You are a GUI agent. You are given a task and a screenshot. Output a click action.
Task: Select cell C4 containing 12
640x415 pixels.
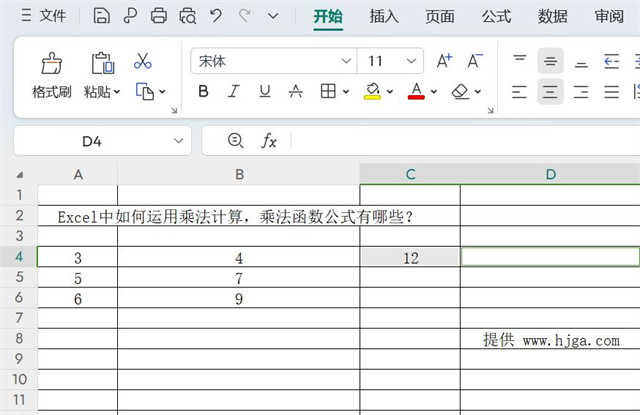pos(410,257)
